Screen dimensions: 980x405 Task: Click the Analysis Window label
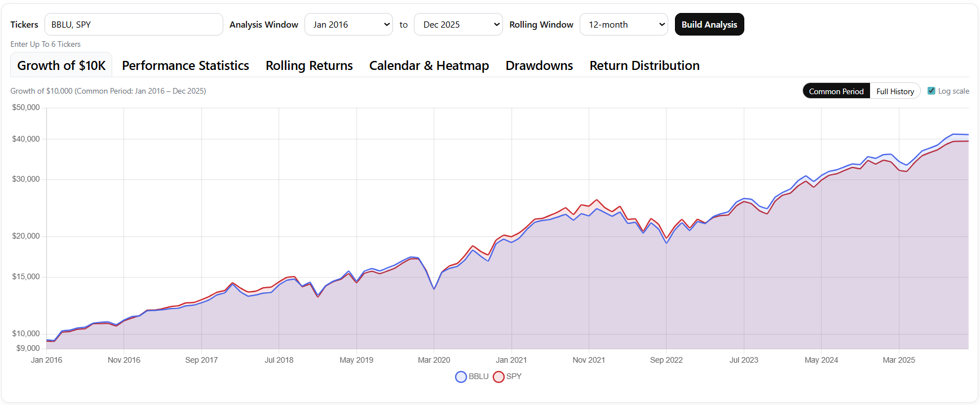tap(264, 24)
